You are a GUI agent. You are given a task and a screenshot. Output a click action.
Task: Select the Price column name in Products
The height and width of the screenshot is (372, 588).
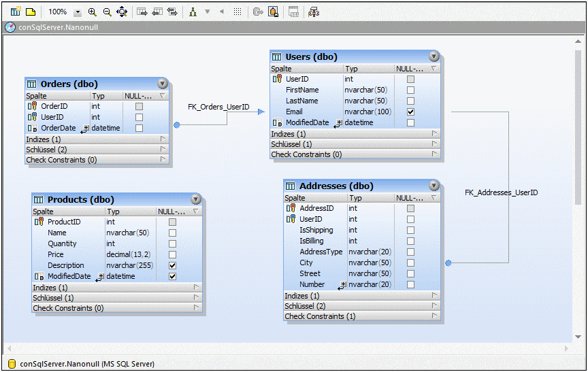click(56, 254)
